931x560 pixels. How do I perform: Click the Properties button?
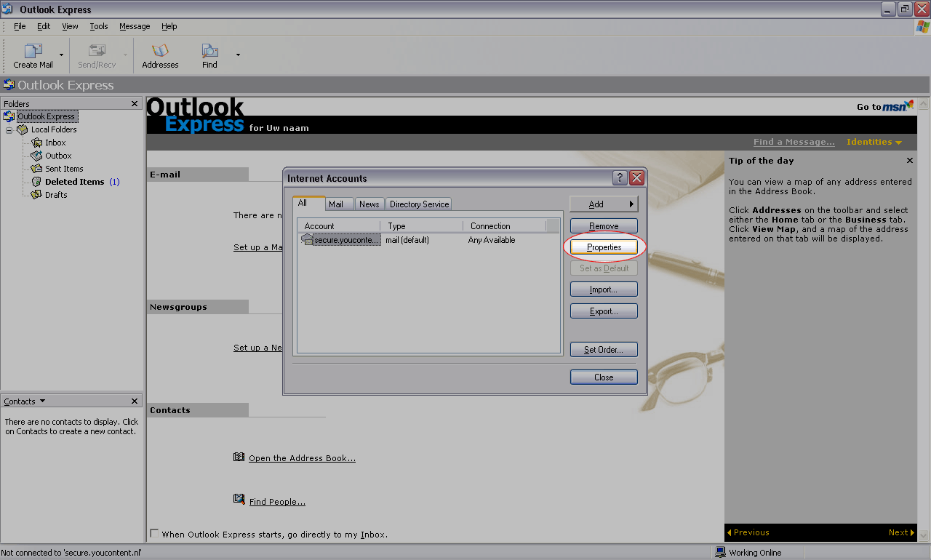pos(604,247)
